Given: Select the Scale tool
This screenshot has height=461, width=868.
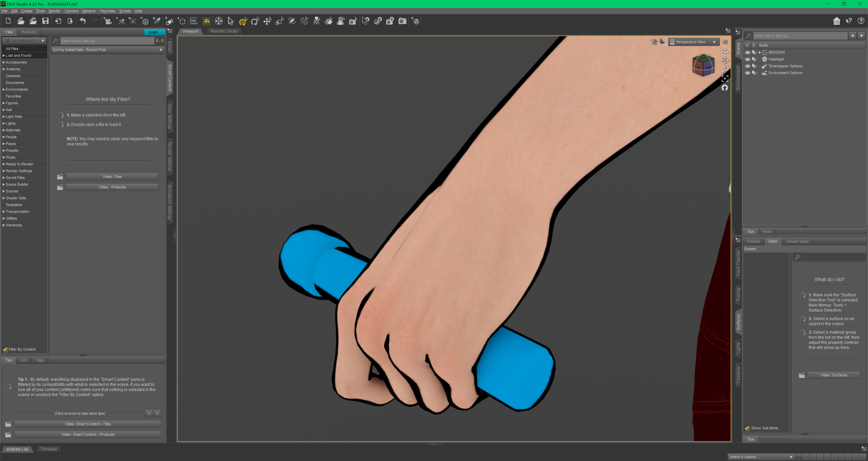Looking at the screenshot, I should pos(280,21).
